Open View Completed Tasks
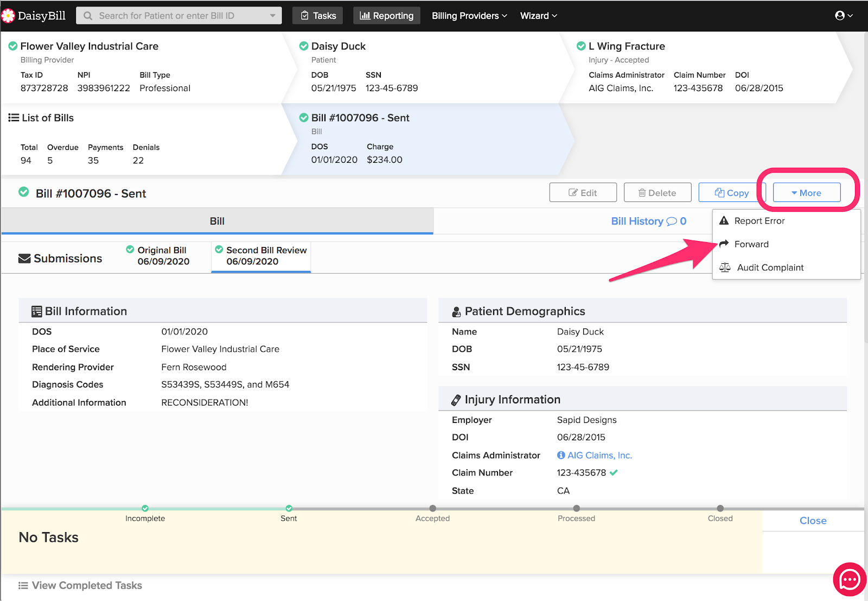Viewport: 868px width, 601px height. [x=80, y=585]
